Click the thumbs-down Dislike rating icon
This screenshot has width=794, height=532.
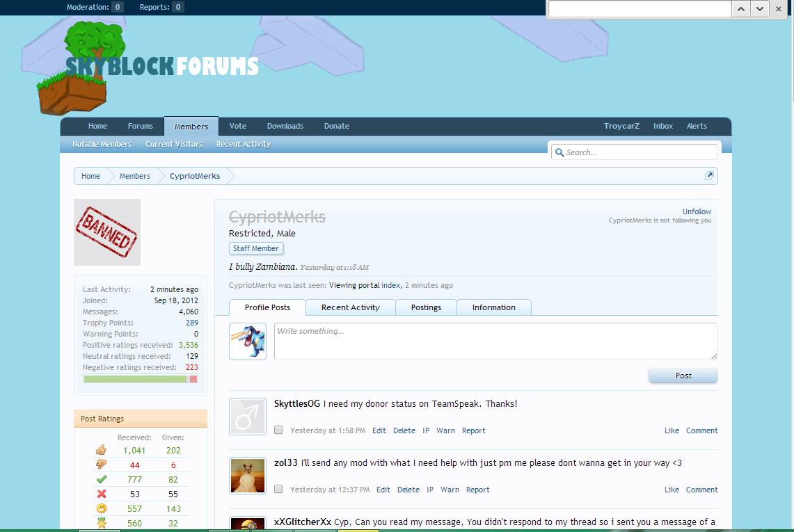tap(102, 465)
